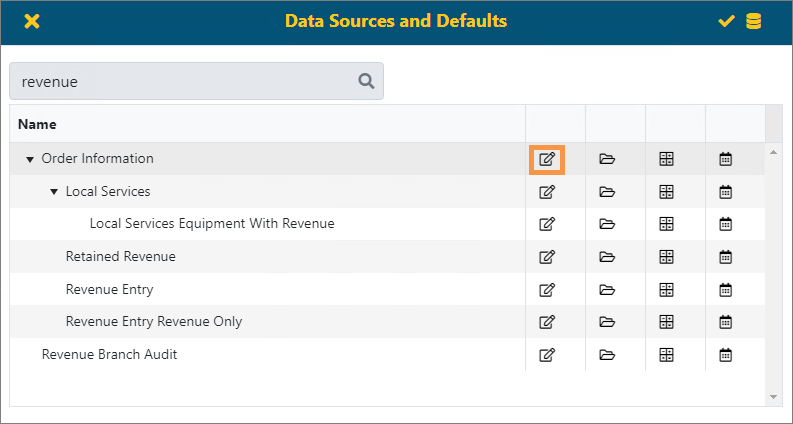Click the scrollbar down arrow

(773, 398)
